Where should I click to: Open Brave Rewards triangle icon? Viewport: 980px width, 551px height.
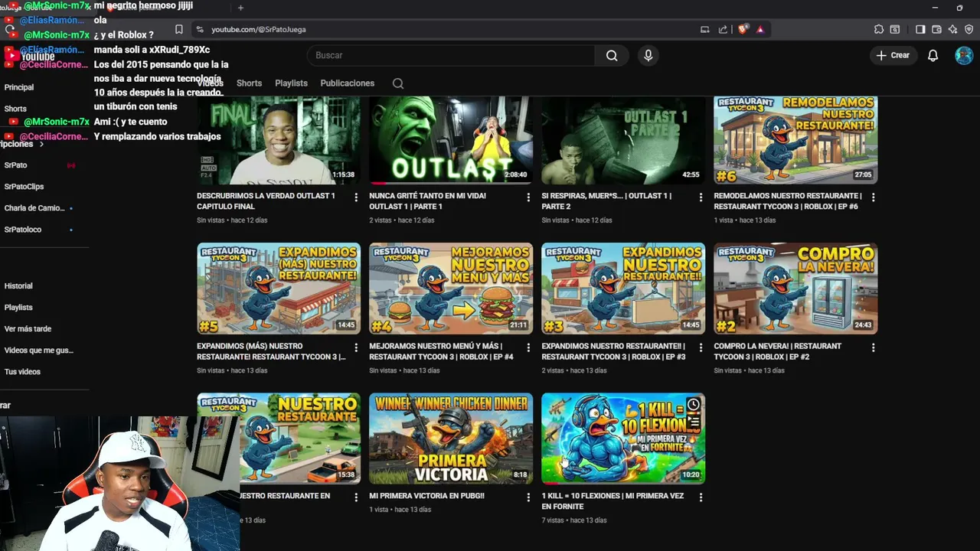(x=760, y=29)
